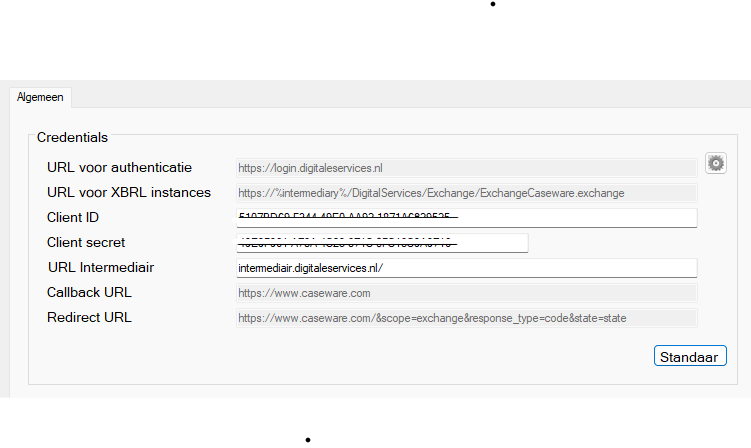
Task: Click the Callback URL field with caseware.com
Action: click(x=467, y=293)
